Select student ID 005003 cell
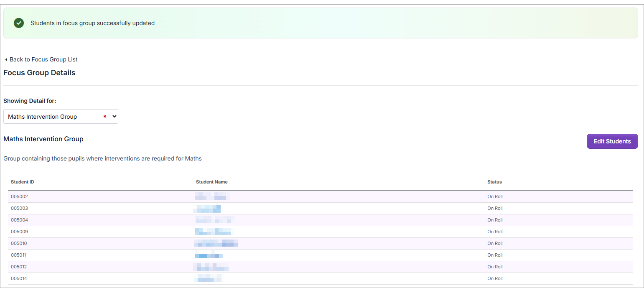The height and width of the screenshot is (288, 644). tap(19, 208)
